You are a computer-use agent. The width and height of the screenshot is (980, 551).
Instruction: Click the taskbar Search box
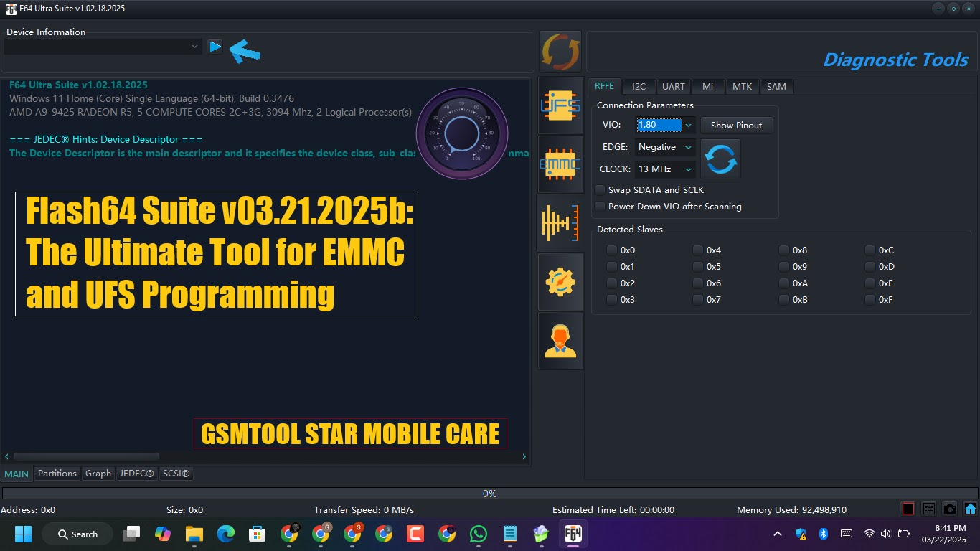tap(77, 534)
